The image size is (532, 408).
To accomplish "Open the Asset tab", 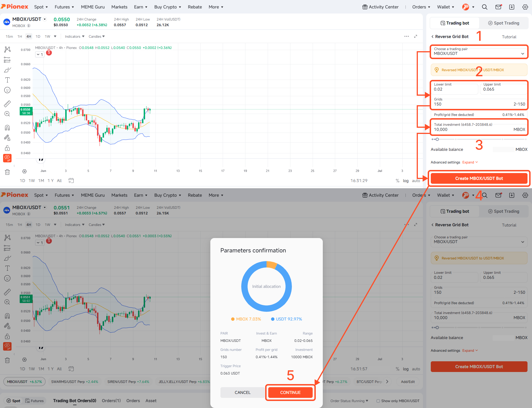I will 151,401.
